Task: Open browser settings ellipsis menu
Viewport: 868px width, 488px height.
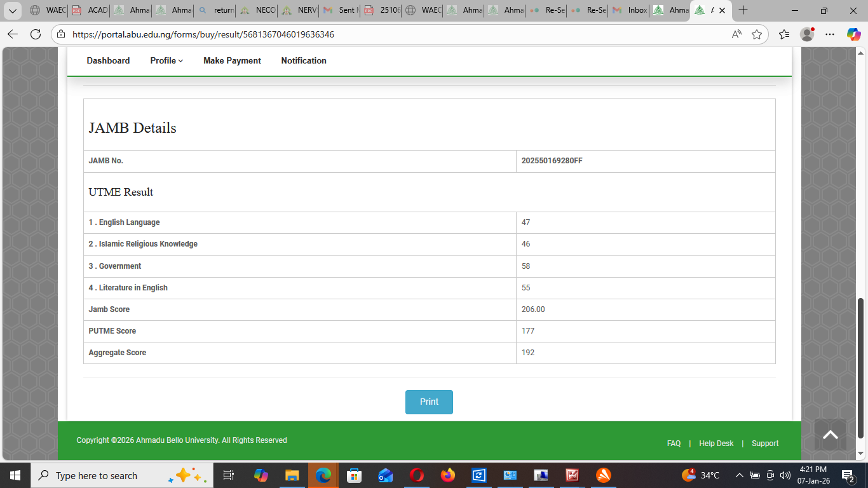Action: click(x=830, y=34)
